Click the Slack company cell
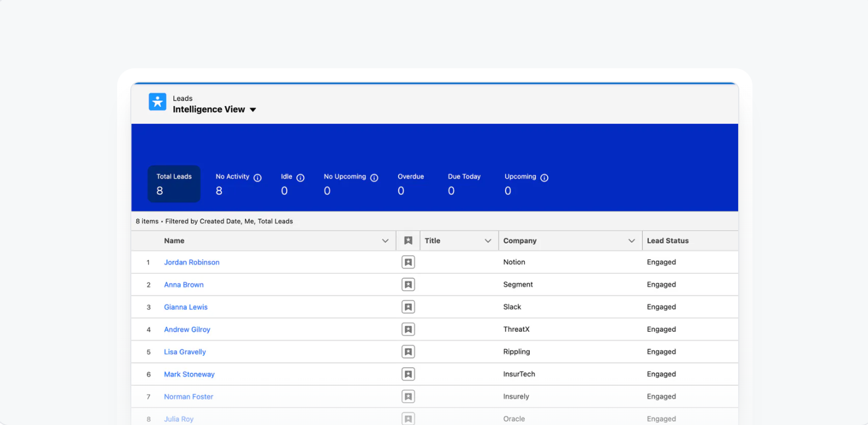This screenshot has width=868, height=425. [512, 307]
